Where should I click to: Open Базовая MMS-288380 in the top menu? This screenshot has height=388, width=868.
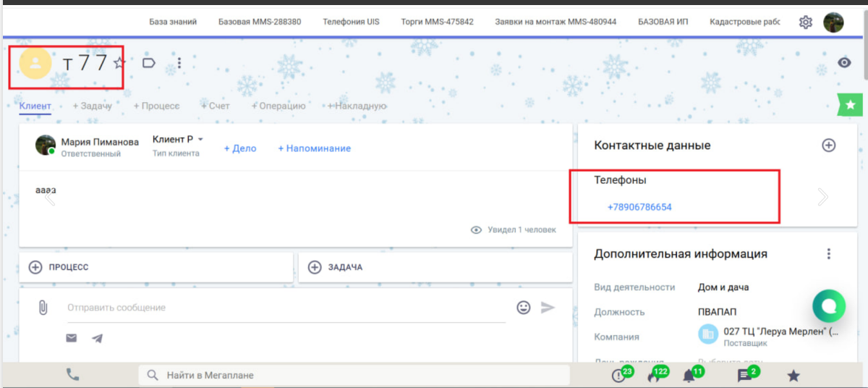point(260,22)
